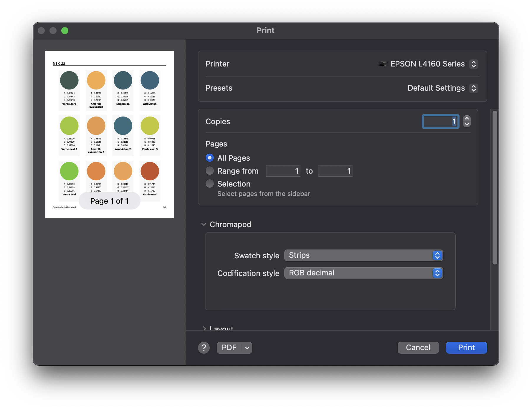Expand the Layout section
This screenshot has width=532, height=409.
[204, 328]
